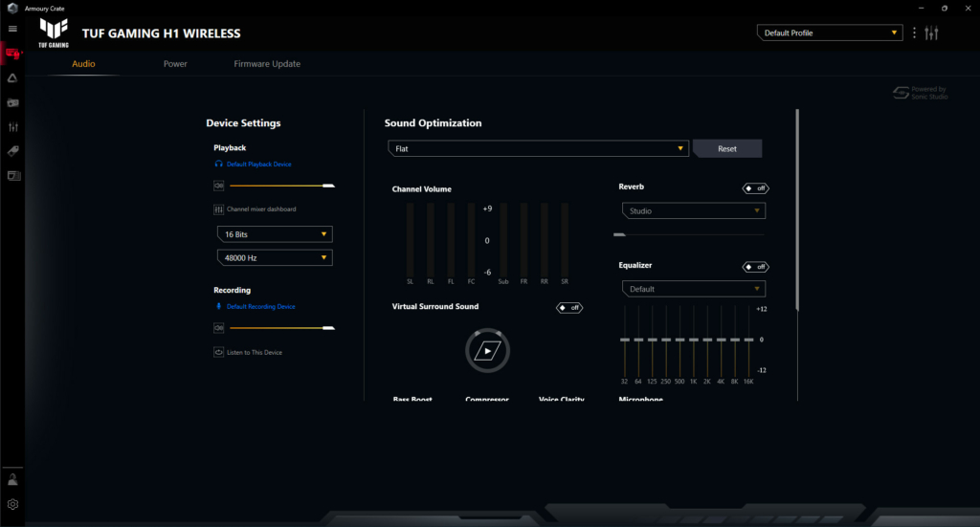Click the sidebar tuning sliders icon
Image resolution: width=980 pixels, height=527 pixels.
coord(12,127)
